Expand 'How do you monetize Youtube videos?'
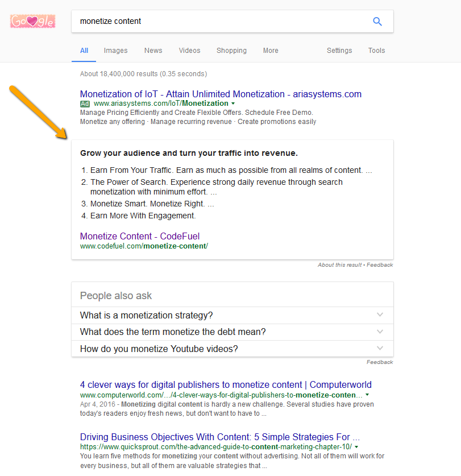 pyautogui.click(x=232, y=349)
